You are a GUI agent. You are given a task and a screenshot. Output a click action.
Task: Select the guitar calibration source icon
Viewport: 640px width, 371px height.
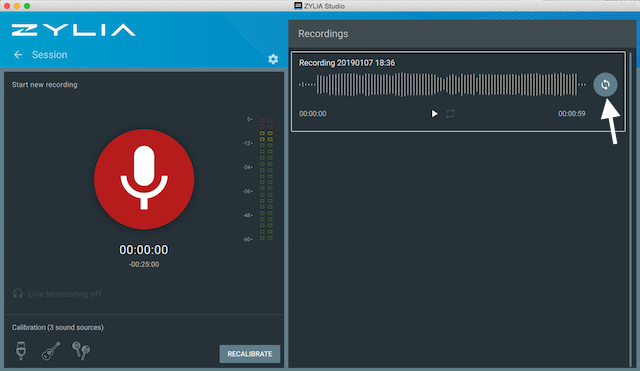coord(51,351)
